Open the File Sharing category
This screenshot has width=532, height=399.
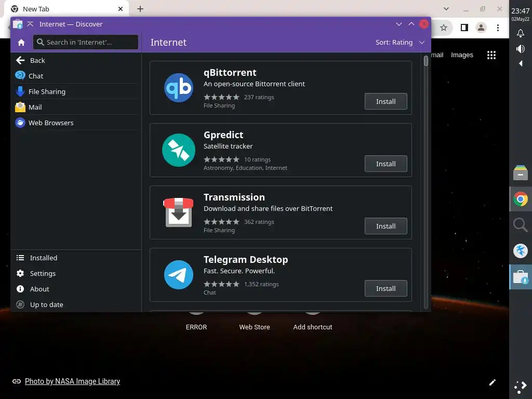[x=76, y=91]
